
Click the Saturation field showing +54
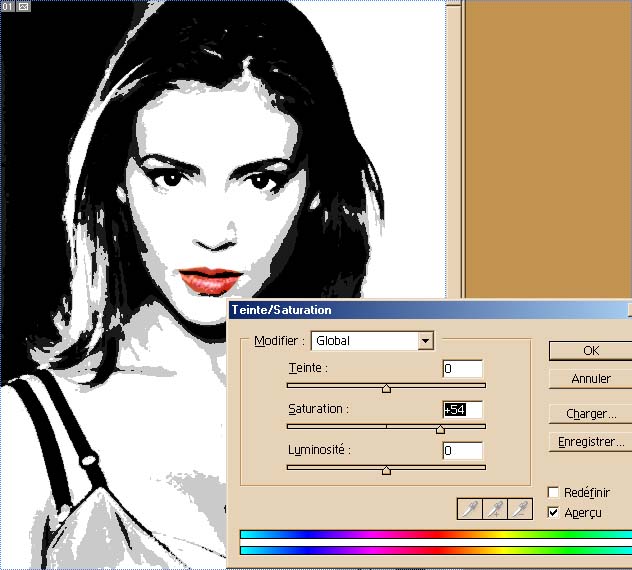(x=462, y=410)
